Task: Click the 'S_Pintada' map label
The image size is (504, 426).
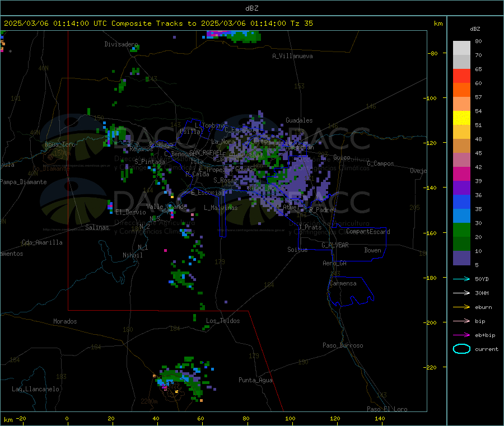Action: tap(150, 162)
